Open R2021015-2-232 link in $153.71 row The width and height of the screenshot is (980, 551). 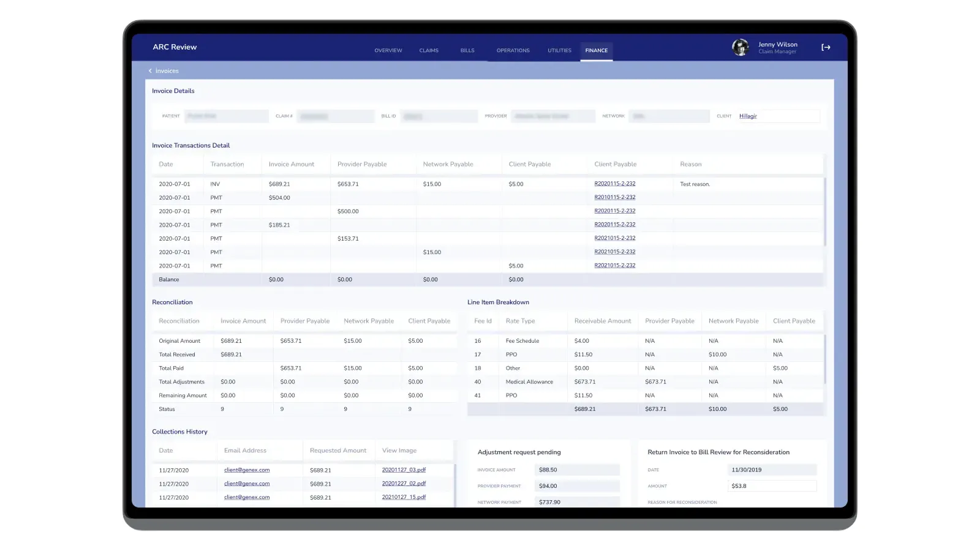pos(615,238)
